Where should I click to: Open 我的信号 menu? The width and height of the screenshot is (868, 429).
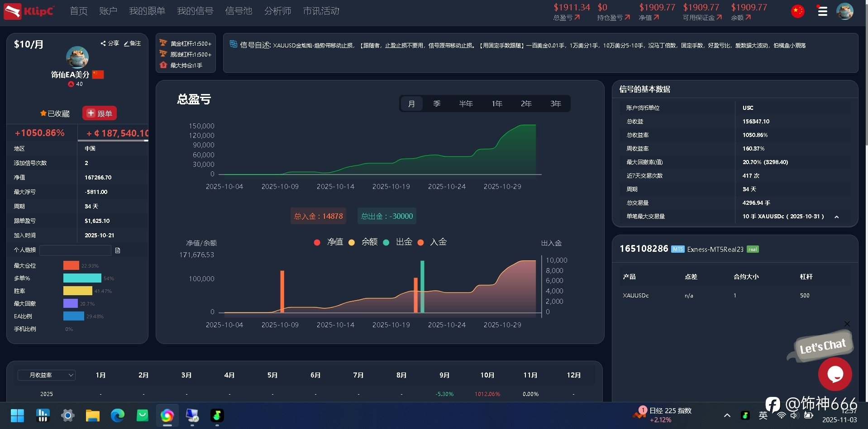click(x=195, y=11)
